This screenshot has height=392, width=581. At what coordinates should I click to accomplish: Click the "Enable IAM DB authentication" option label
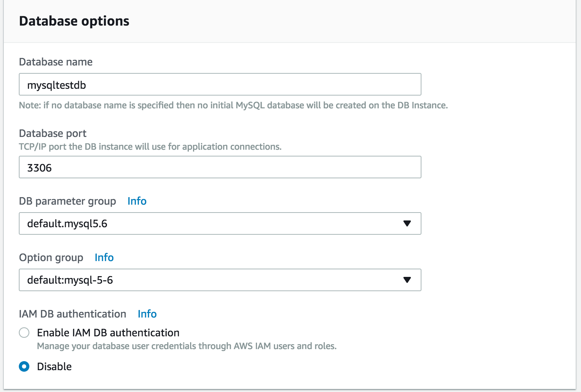tap(108, 333)
